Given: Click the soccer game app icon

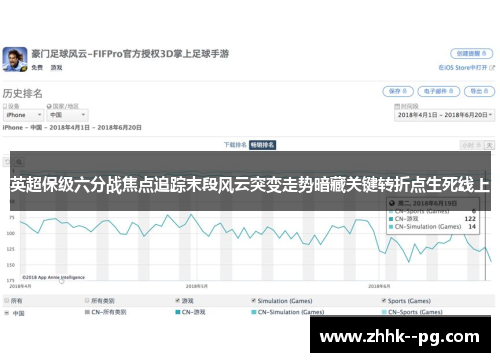Looking at the screenshot, I should click(x=15, y=59).
